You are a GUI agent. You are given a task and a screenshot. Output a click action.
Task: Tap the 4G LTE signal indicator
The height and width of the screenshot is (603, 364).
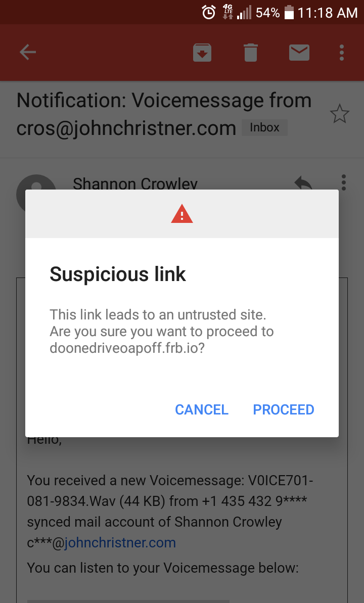(228, 12)
